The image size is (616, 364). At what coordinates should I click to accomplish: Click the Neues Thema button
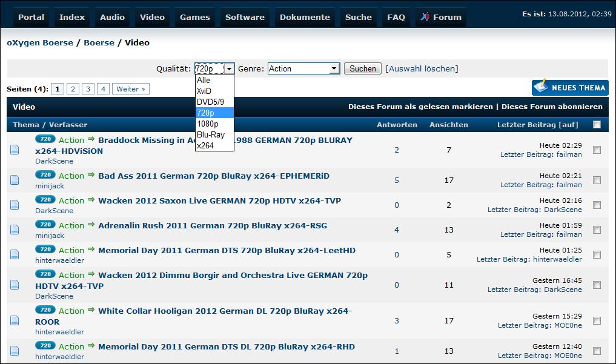570,88
